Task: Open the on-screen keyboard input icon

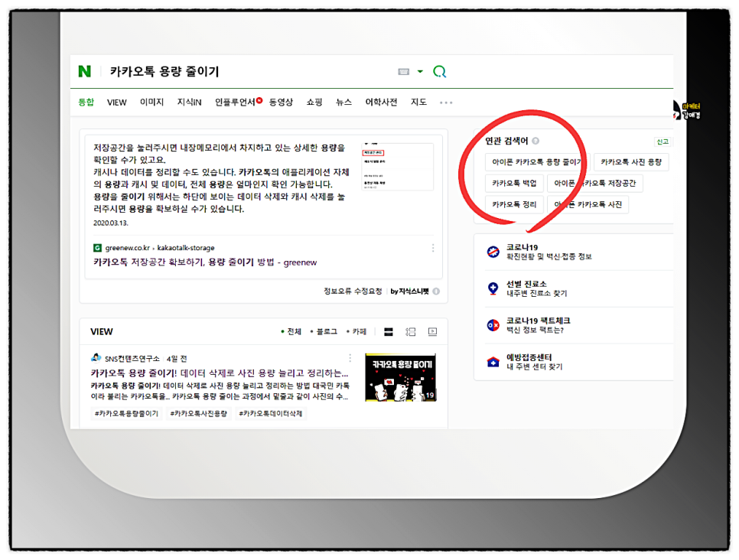Action: pos(405,70)
